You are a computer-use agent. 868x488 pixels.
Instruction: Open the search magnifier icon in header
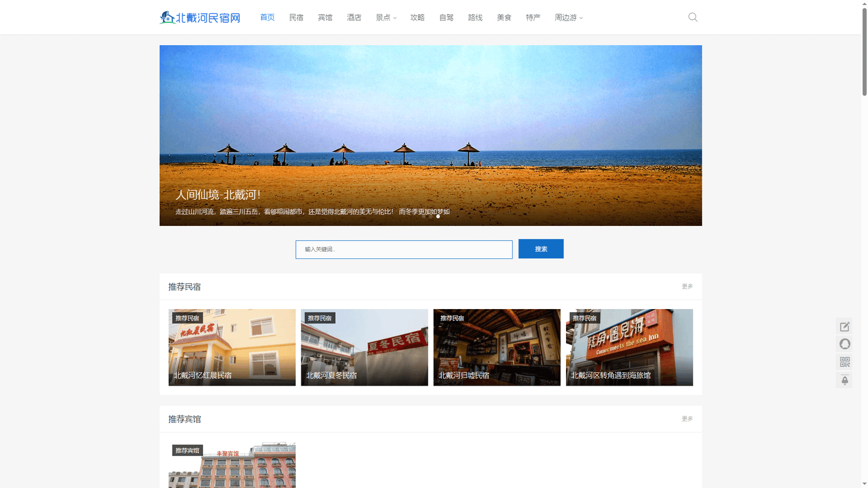click(693, 17)
